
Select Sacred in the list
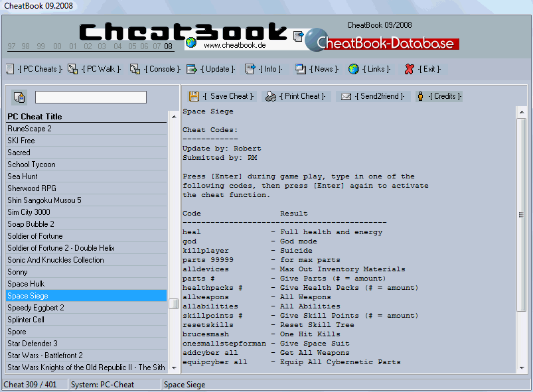click(x=87, y=153)
